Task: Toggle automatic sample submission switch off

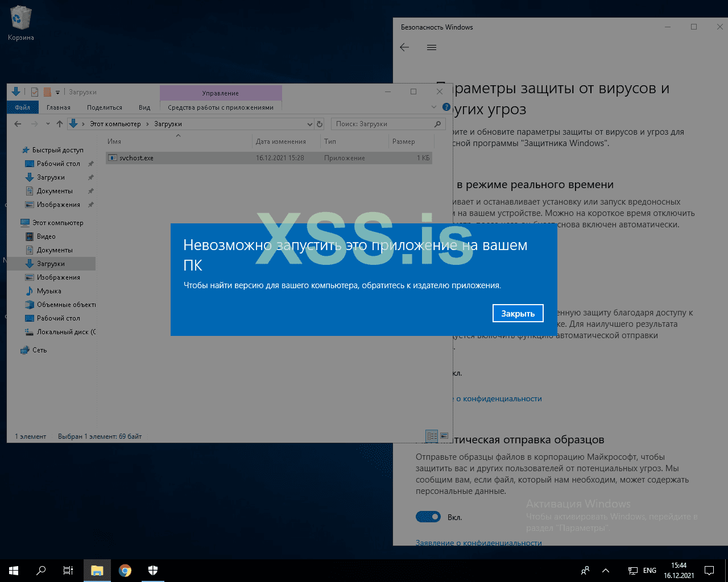Action: [x=428, y=517]
